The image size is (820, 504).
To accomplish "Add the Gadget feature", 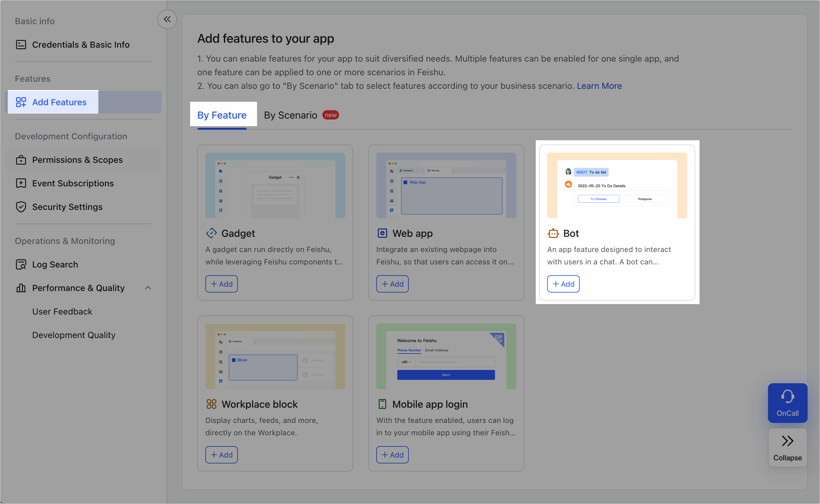I will point(221,284).
